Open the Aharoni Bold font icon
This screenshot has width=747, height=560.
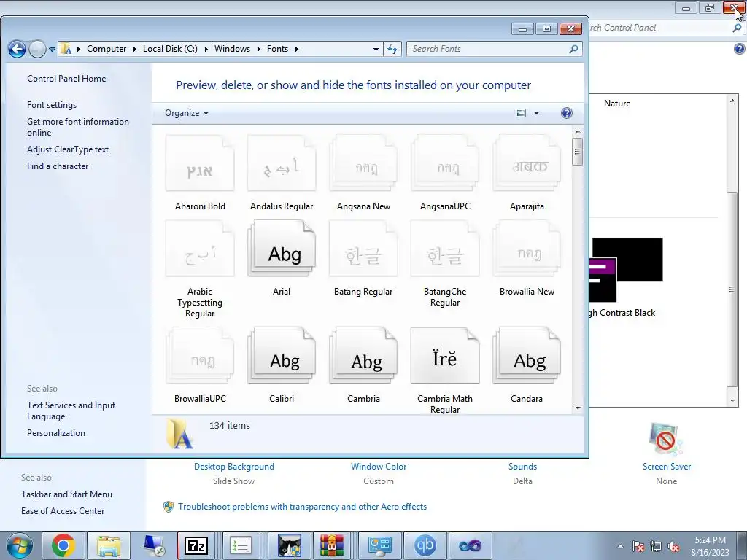coord(200,163)
